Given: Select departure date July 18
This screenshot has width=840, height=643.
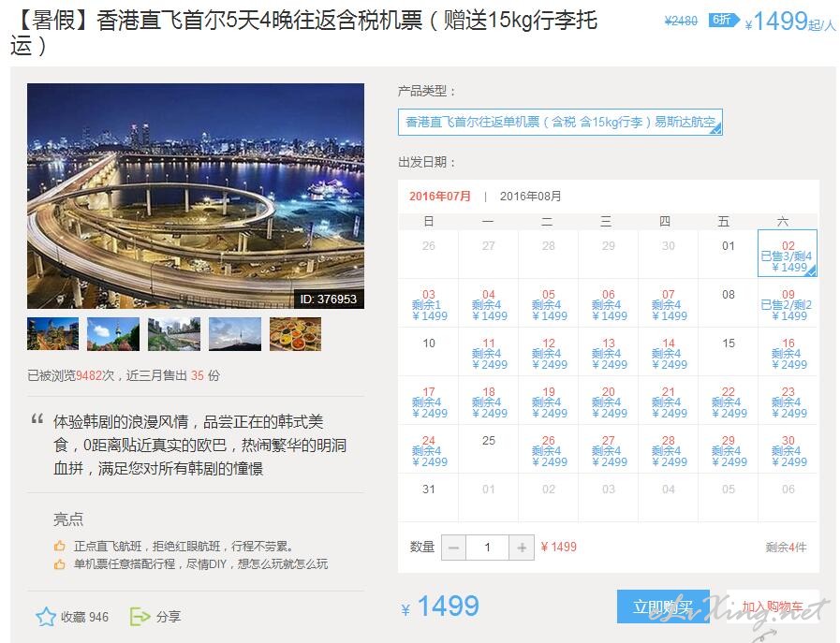Looking at the screenshot, I should coord(489,401).
